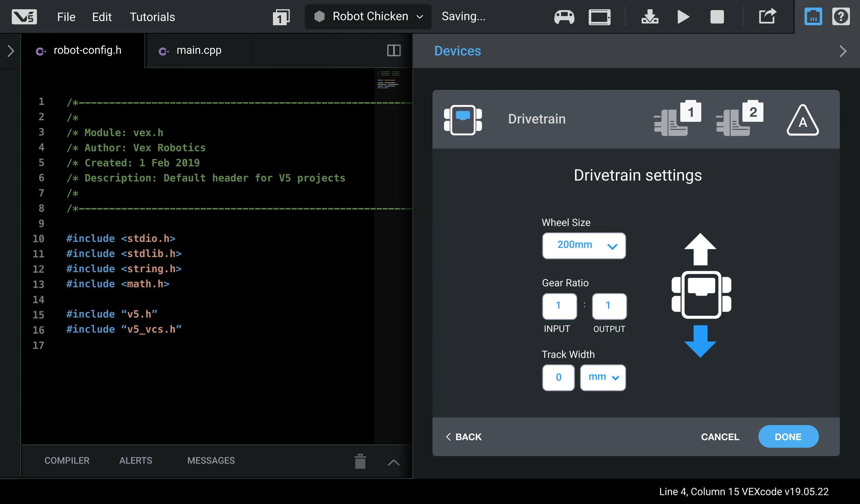Screen dimensions: 860x504
Task: Open the help question mark icon
Action: pos(841,17)
